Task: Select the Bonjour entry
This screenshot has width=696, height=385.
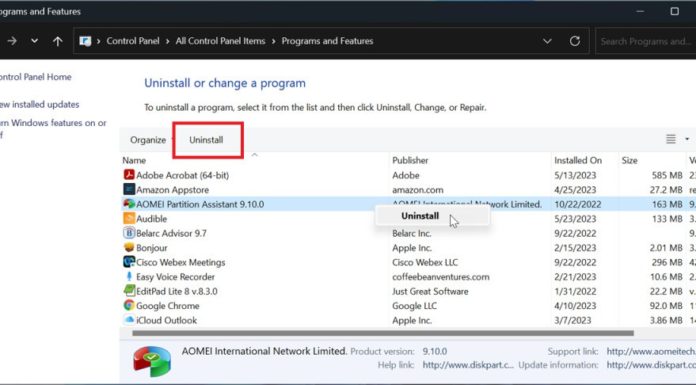Action: (151, 248)
